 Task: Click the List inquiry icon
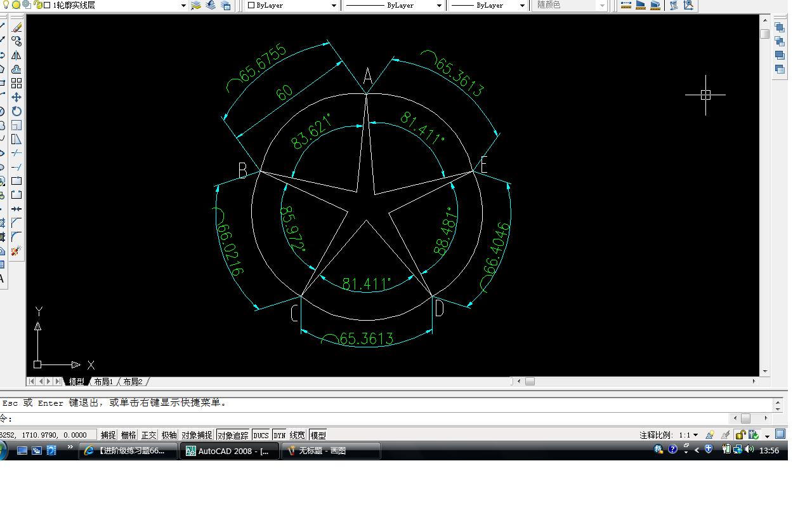point(673,5)
